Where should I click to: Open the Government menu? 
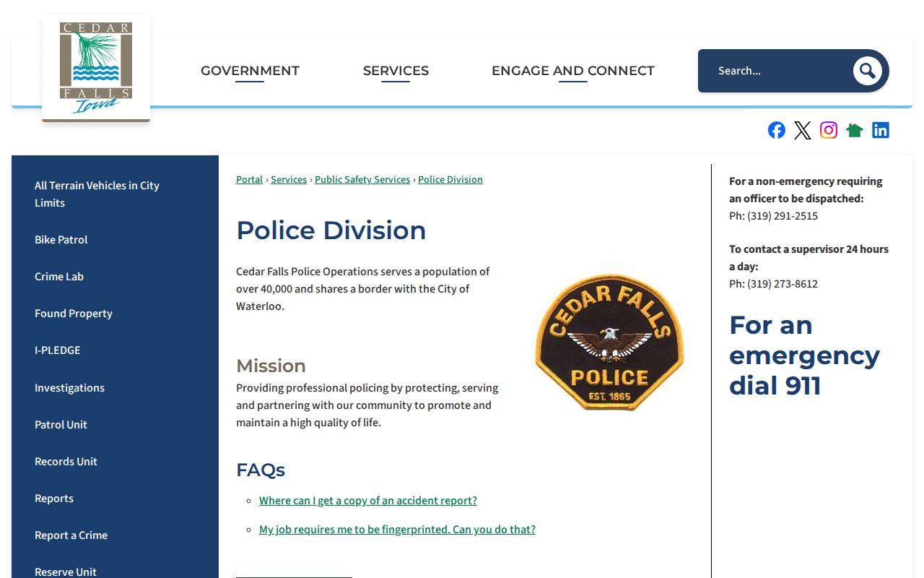click(x=250, y=71)
